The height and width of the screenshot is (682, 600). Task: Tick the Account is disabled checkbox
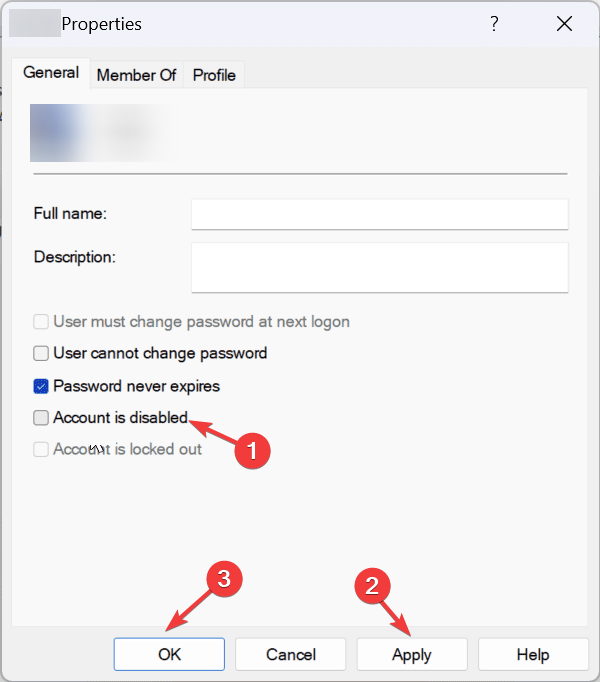coord(41,418)
